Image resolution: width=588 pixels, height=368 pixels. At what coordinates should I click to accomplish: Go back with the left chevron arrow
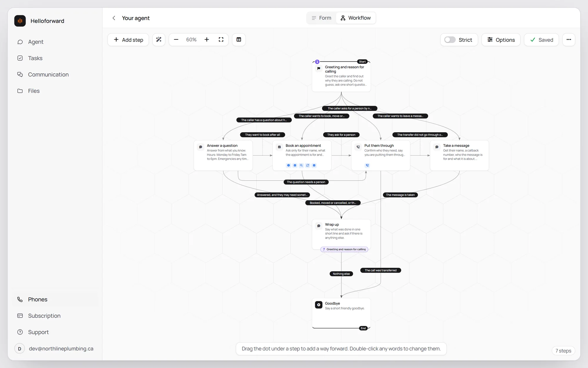pos(114,18)
